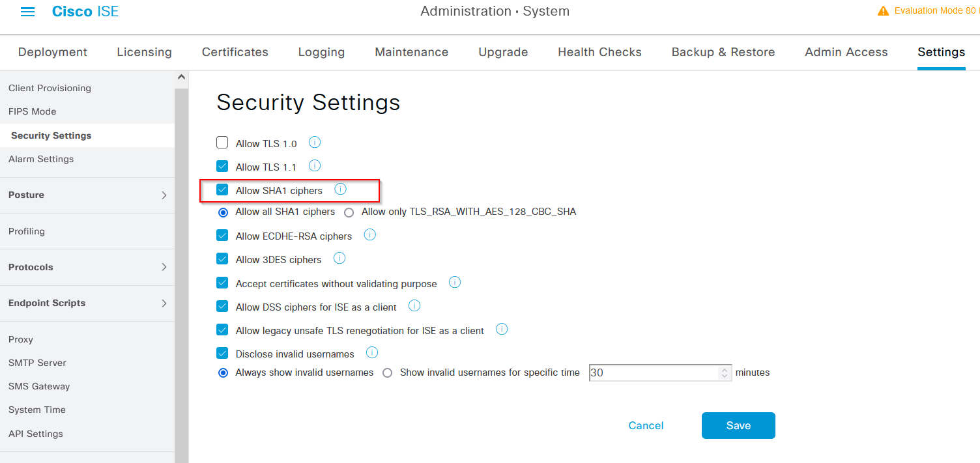Open System Time settings
This screenshot has width=980, height=463.
(37, 410)
